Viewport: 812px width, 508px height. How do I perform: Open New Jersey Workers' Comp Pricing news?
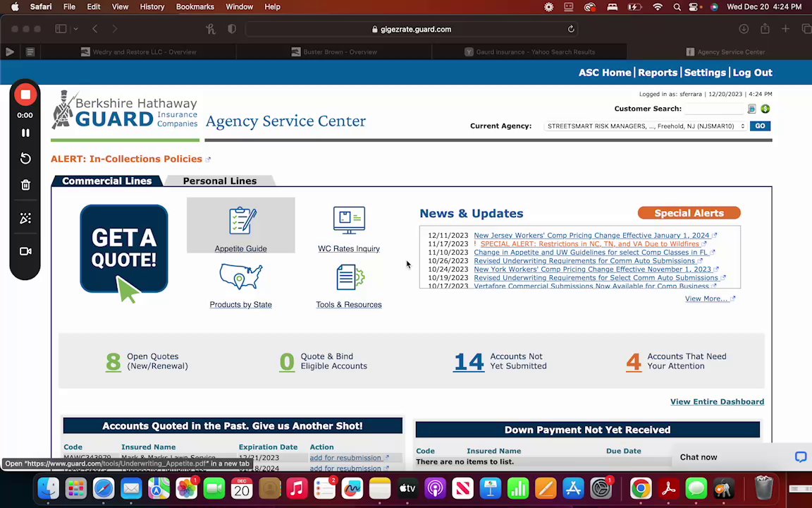591,236
